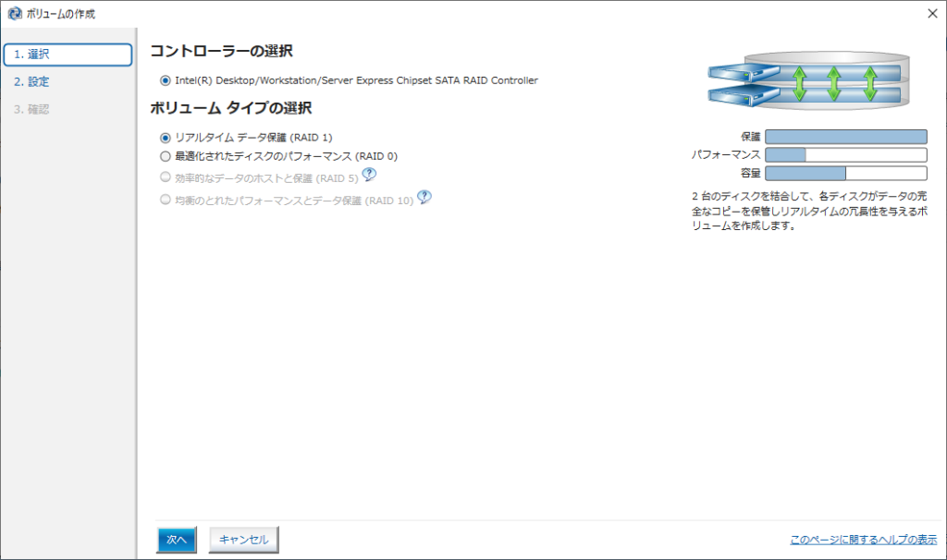Image resolution: width=947 pixels, height=560 pixels.
Task: Click the RAID 10 help question mark icon
Action: point(424,198)
